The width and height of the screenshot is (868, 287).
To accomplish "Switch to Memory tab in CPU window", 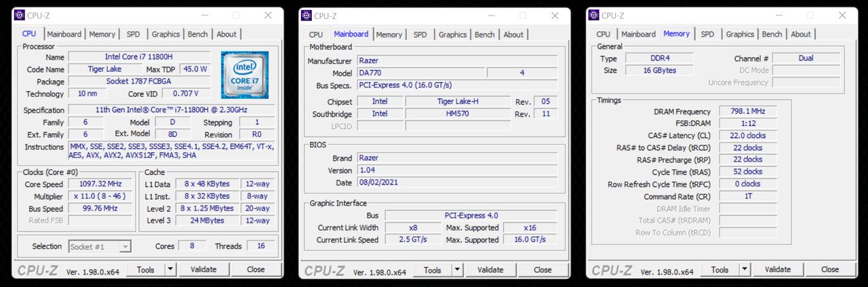I will [x=102, y=34].
